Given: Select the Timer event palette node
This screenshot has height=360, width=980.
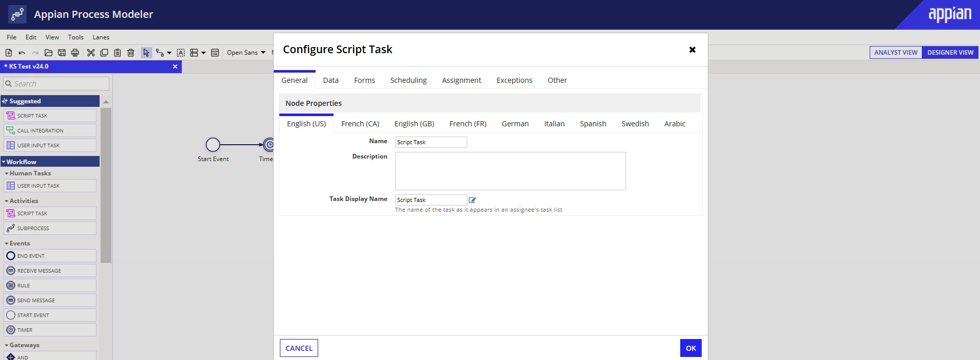Looking at the screenshot, I should 50,330.
